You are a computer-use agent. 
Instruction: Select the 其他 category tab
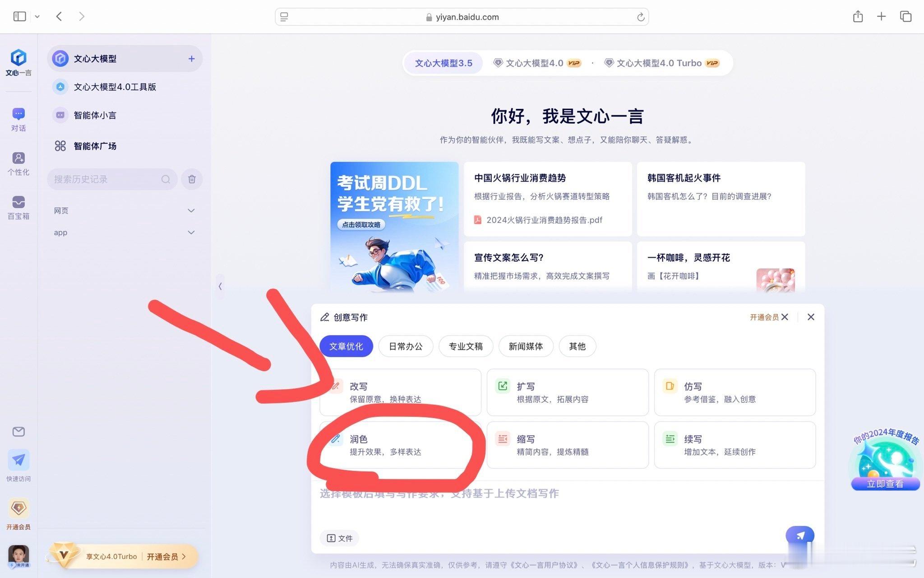(577, 346)
